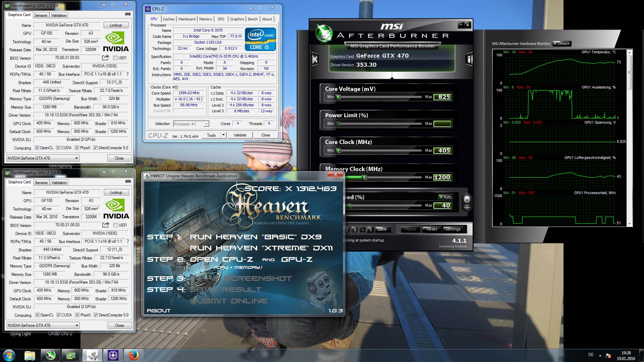The image size is (644, 362).
Task: Click the MSI Afterburner logo emblem
Action: tap(324, 34)
